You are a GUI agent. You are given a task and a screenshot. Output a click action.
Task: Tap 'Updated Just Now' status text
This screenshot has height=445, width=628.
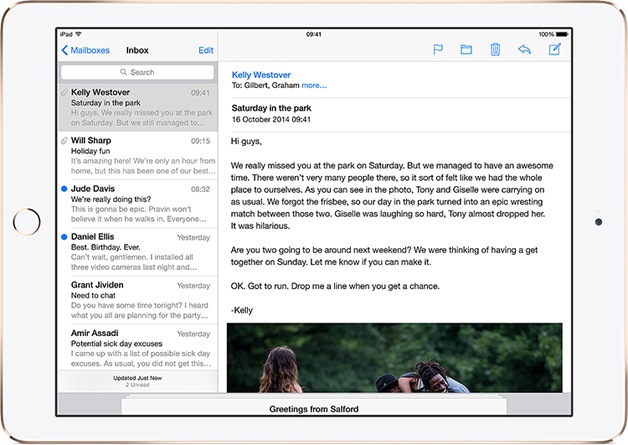point(137,378)
